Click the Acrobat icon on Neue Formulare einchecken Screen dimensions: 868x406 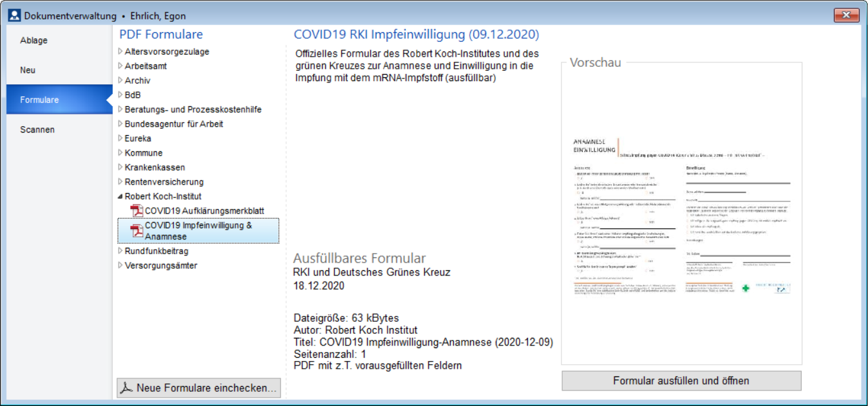coord(127,388)
